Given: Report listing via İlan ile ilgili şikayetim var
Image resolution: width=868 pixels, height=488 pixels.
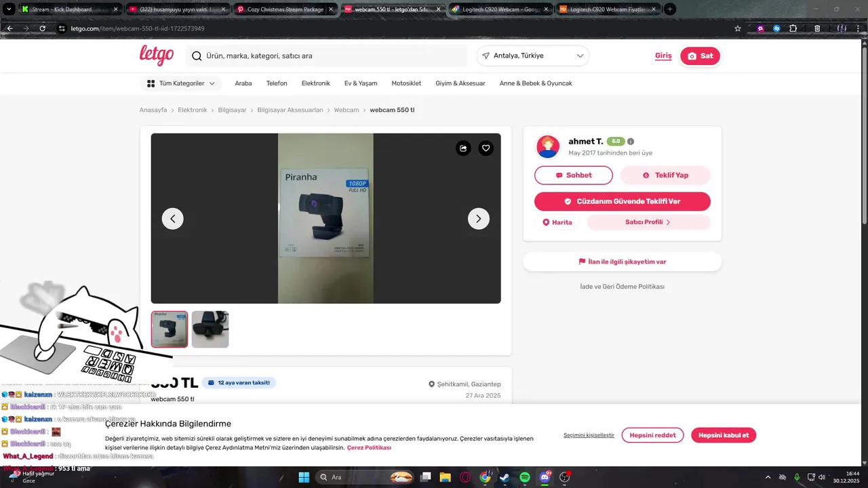Looking at the screenshot, I should [x=623, y=262].
